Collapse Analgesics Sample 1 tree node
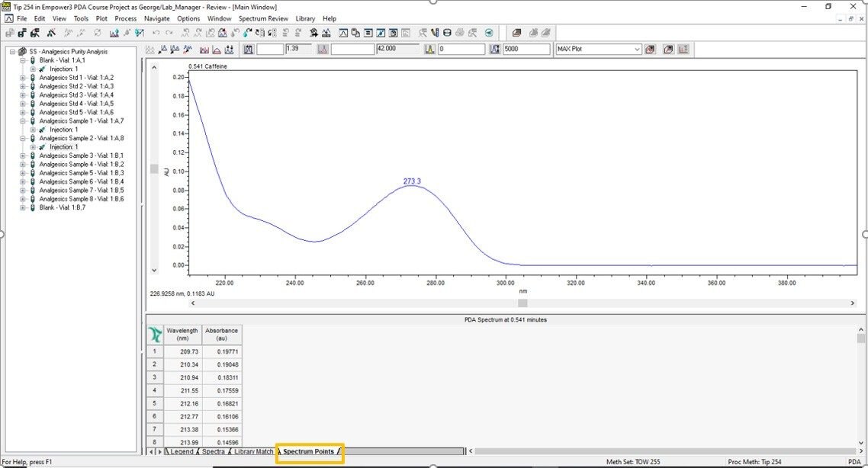The image size is (868, 468). click(x=23, y=121)
